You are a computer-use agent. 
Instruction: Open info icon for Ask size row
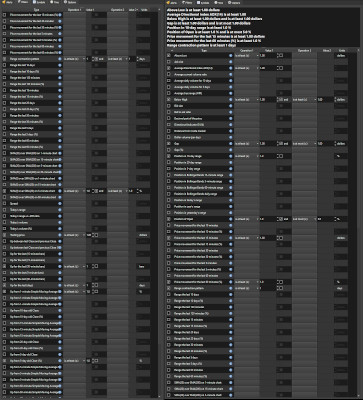click(231, 62)
